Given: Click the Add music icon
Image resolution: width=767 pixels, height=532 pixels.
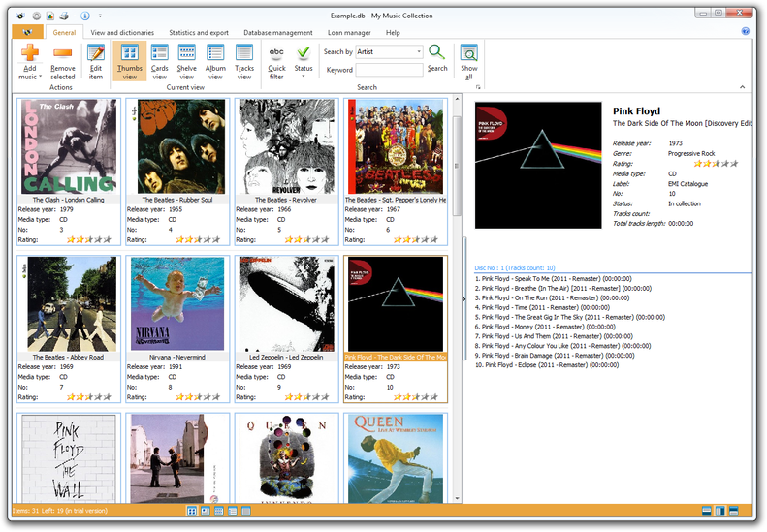Looking at the screenshot, I should (x=29, y=56).
